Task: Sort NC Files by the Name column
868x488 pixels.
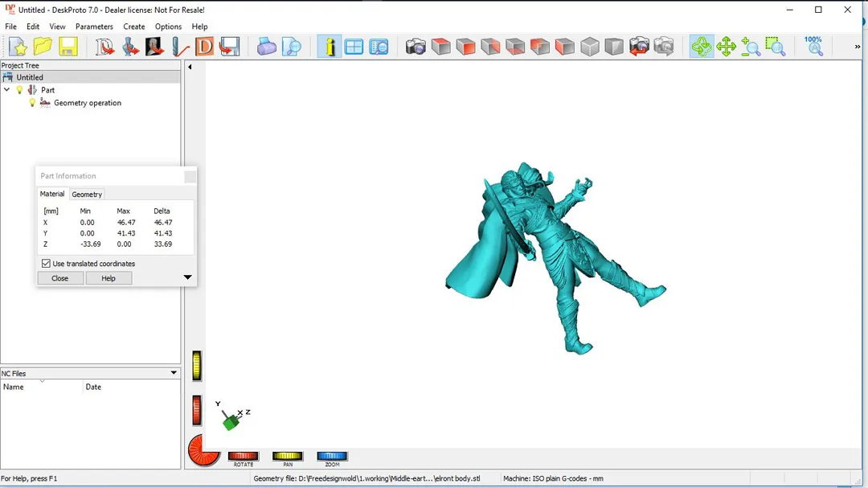Action: tap(42, 387)
